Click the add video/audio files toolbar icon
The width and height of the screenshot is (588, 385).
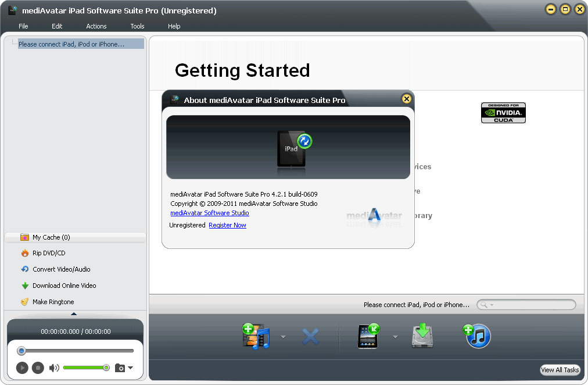(256, 336)
